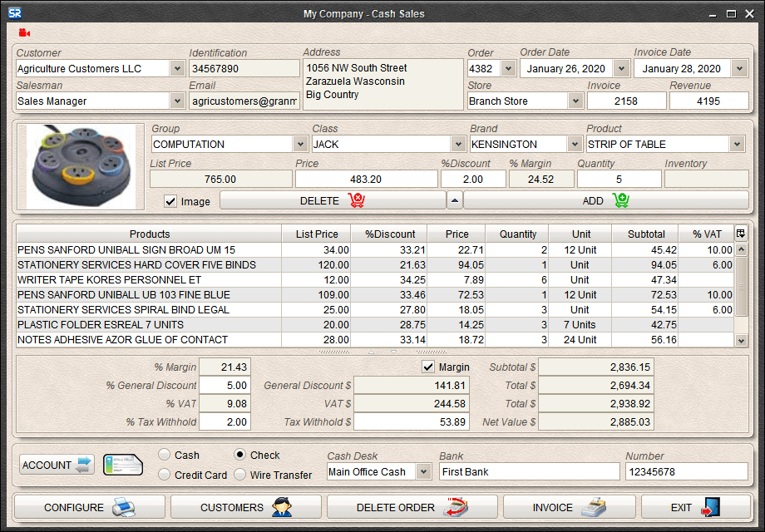Image resolution: width=765 pixels, height=532 pixels.
Task: Open the Salesman dropdown
Action: [x=178, y=101]
